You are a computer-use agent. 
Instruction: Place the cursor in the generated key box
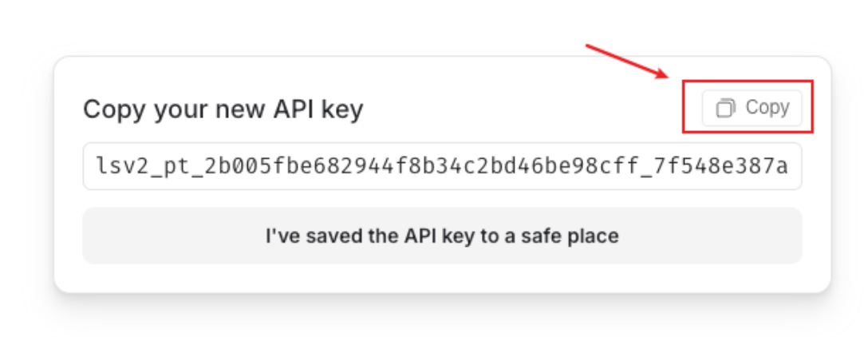coord(442,167)
